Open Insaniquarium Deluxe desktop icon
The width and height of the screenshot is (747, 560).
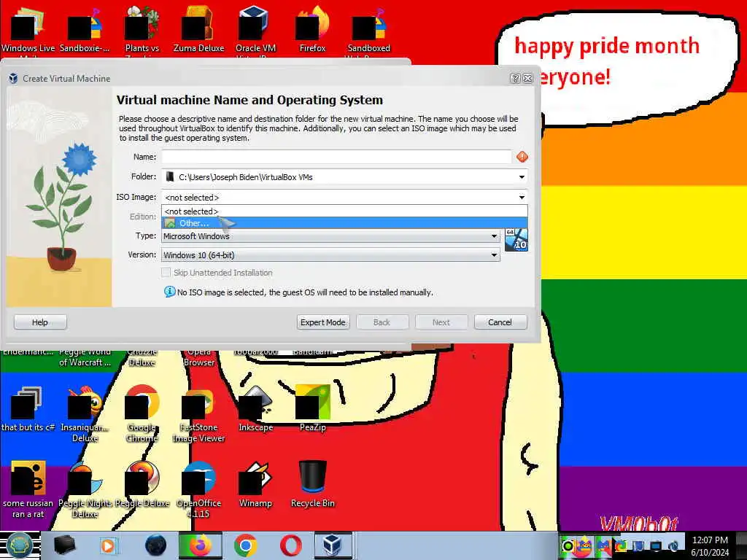click(x=85, y=414)
